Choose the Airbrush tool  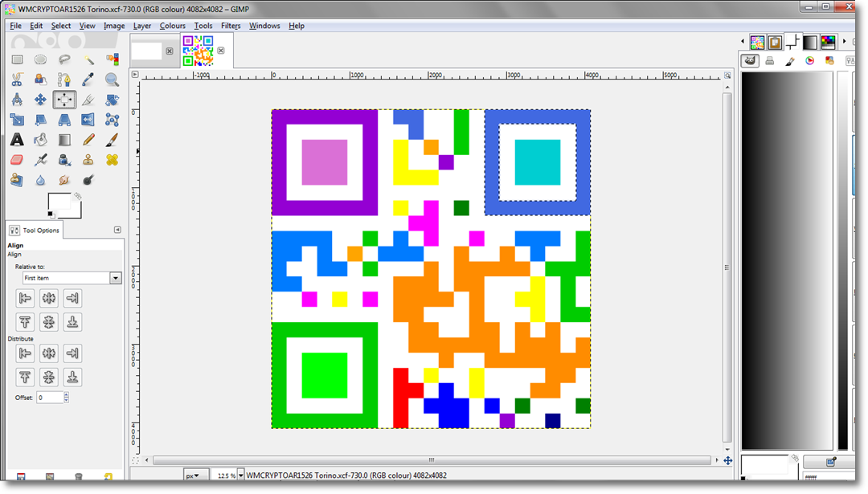(x=40, y=160)
